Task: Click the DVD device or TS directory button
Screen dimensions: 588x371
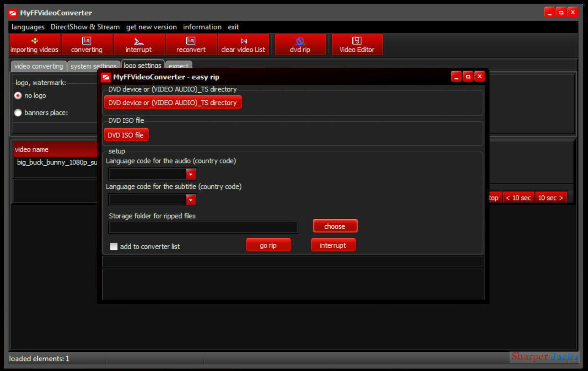Action: 172,103
